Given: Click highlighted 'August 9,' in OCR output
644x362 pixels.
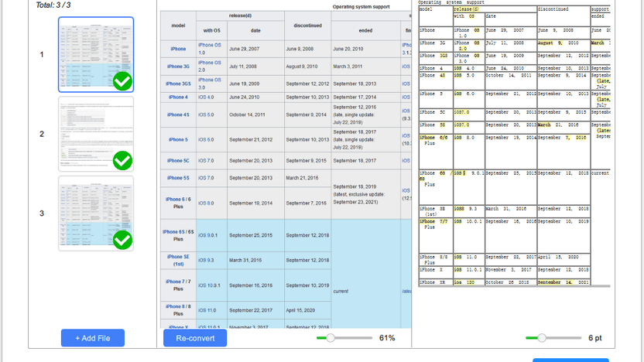Looking at the screenshot, I should tap(550, 43).
